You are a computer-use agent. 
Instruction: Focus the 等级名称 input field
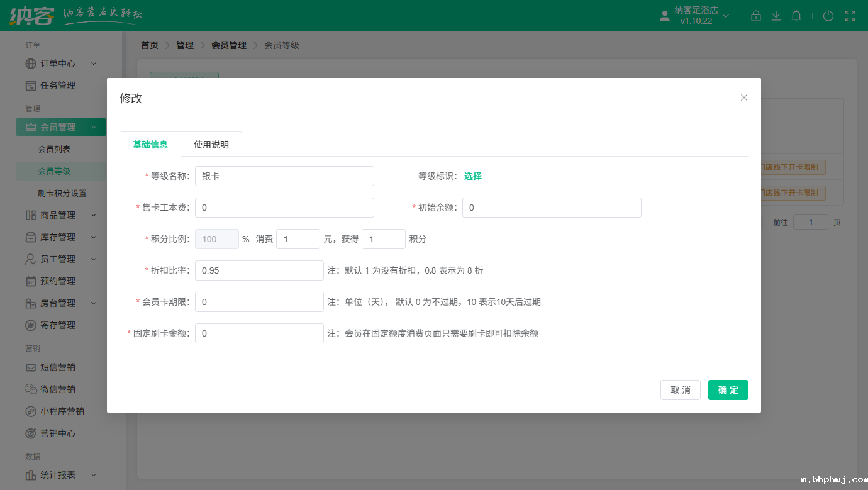(x=284, y=176)
